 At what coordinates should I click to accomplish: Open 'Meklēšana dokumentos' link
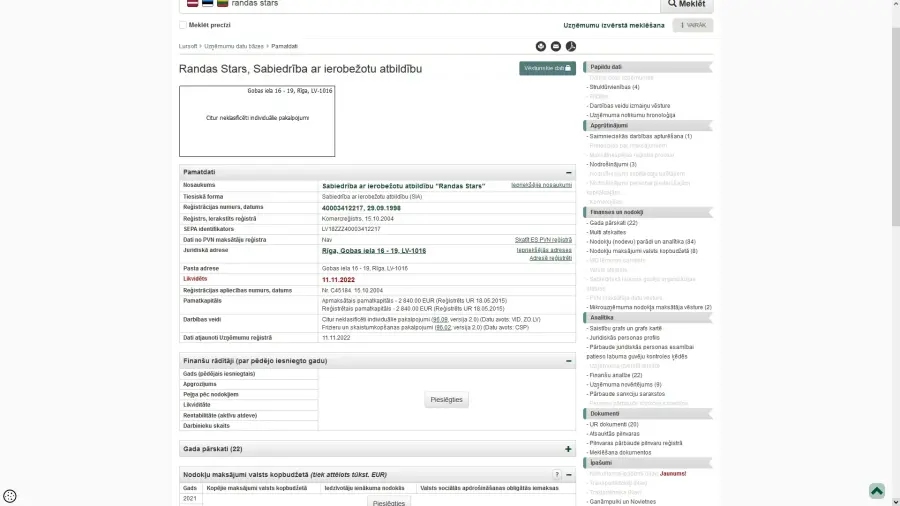click(x=619, y=453)
